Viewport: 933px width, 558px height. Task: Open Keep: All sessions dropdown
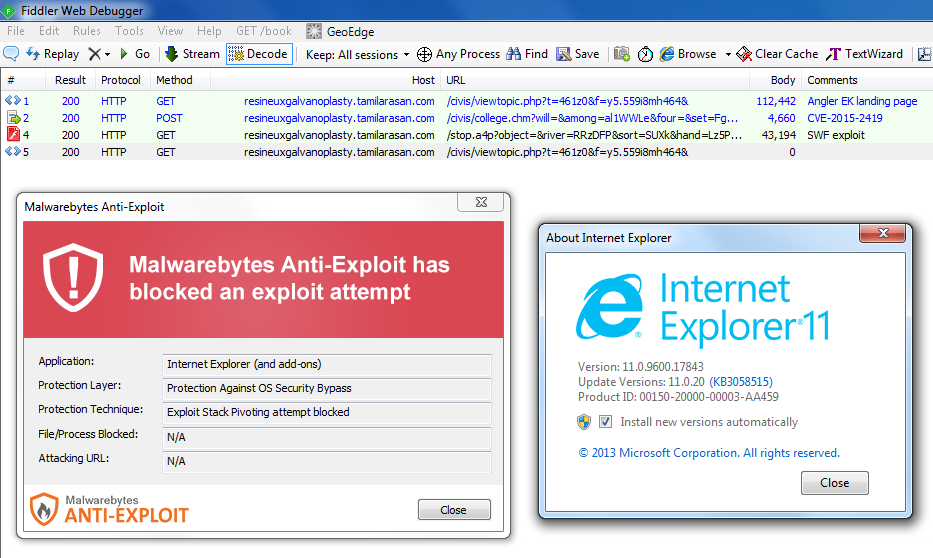[357, 55]
